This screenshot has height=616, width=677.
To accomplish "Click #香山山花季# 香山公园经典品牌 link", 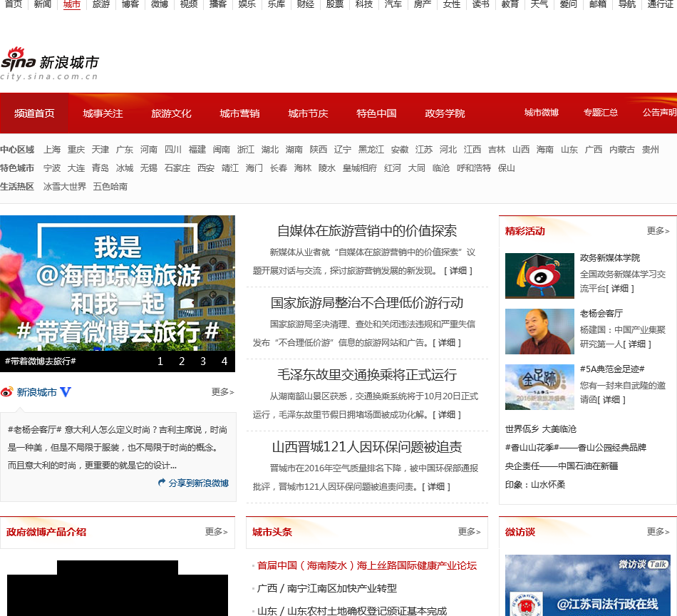I will (576, 448).
